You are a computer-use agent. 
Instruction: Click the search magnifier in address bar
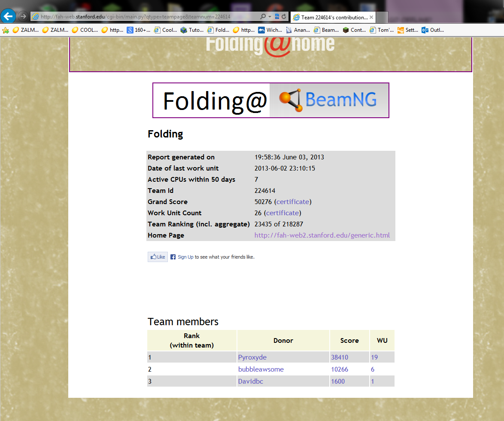[x=263, y=16]
